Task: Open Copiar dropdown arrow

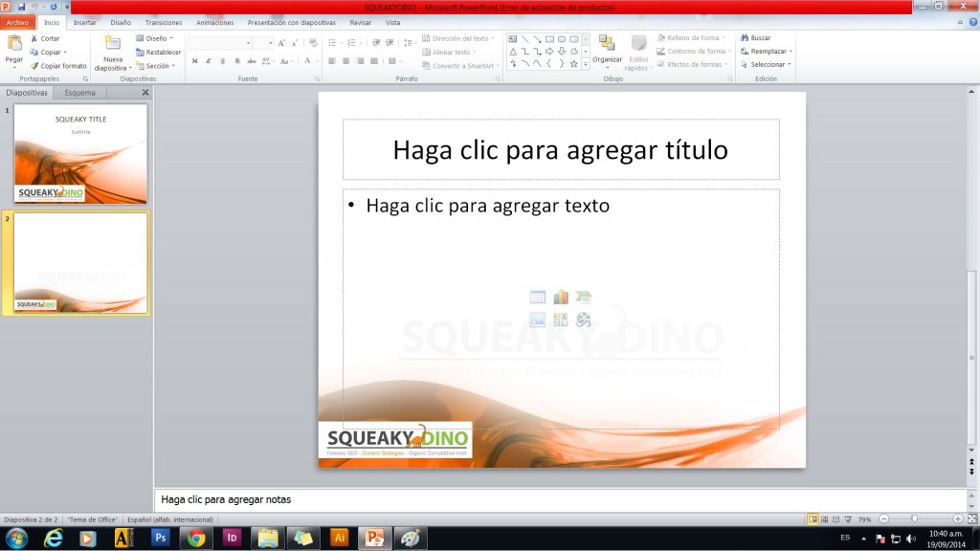Action: (x=65, y=53)
